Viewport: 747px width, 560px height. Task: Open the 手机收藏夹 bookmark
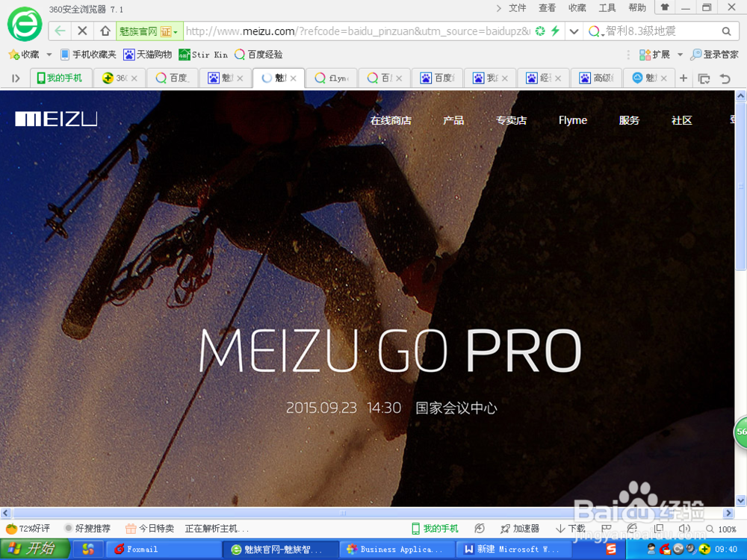point(89,55)
